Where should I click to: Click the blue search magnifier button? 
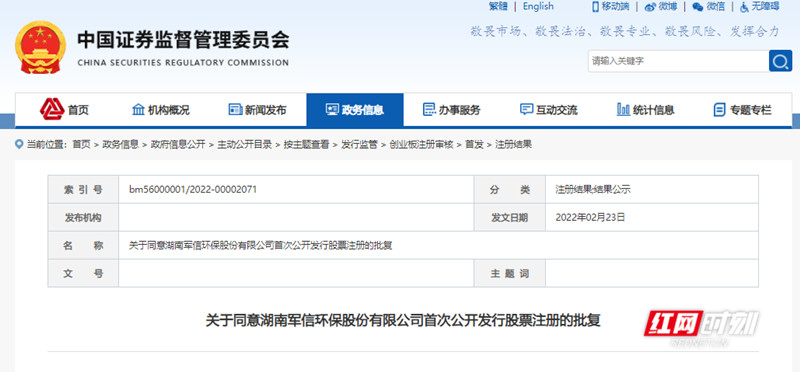(x=780, y=61)
